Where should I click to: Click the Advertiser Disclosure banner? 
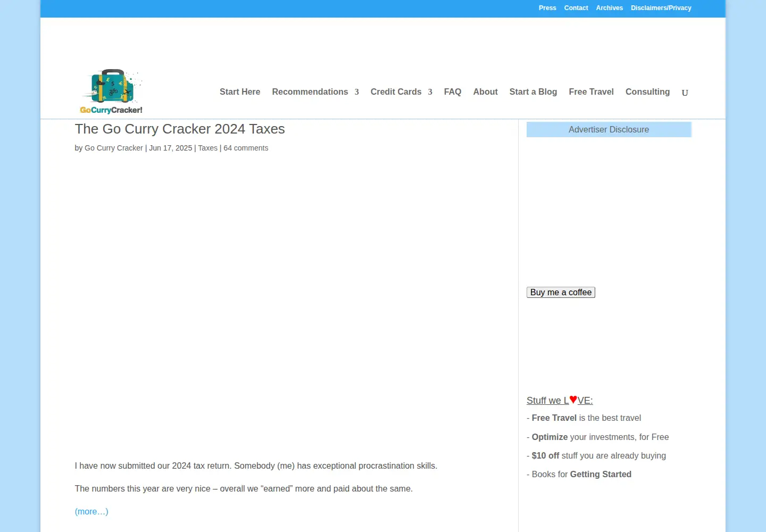tap(609, 129)
